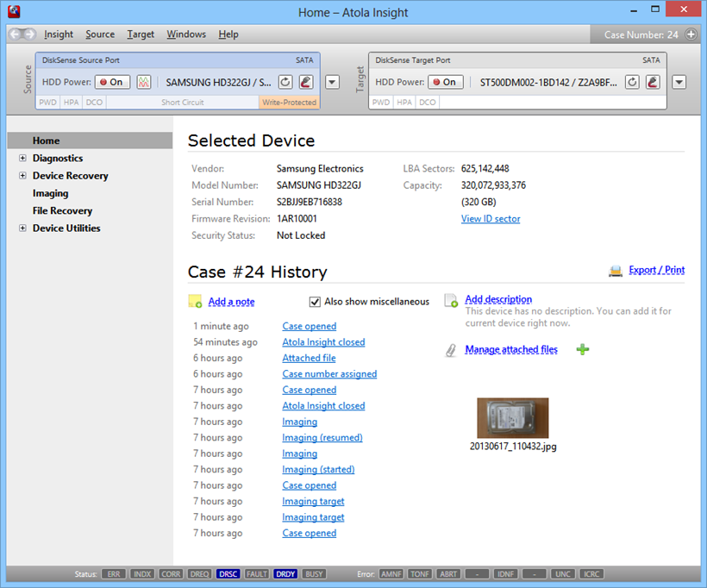The image size is (707, 588).
Task: Click the target port write pen icon
Action: [653, 82]
